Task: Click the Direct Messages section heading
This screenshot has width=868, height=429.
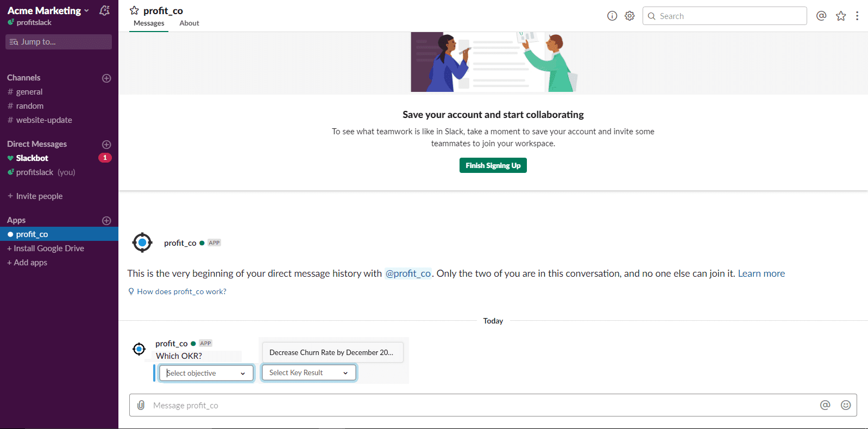Action: click(37, 144)
